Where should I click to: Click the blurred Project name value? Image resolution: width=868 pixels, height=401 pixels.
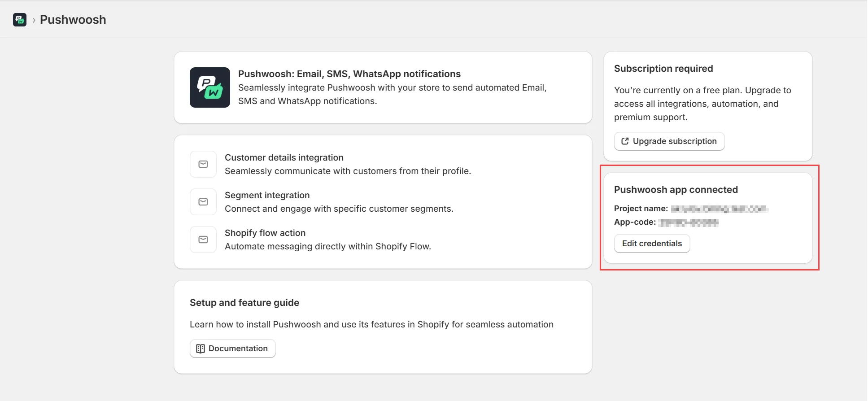(x=719, y=209)
